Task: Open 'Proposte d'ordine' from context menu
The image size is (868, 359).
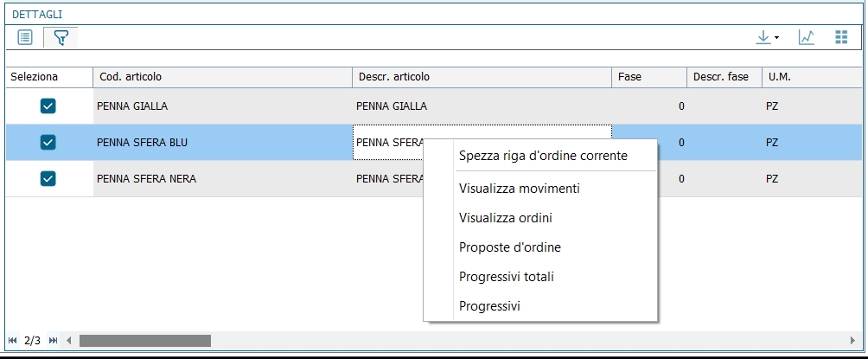Action: tap(510, 247)
